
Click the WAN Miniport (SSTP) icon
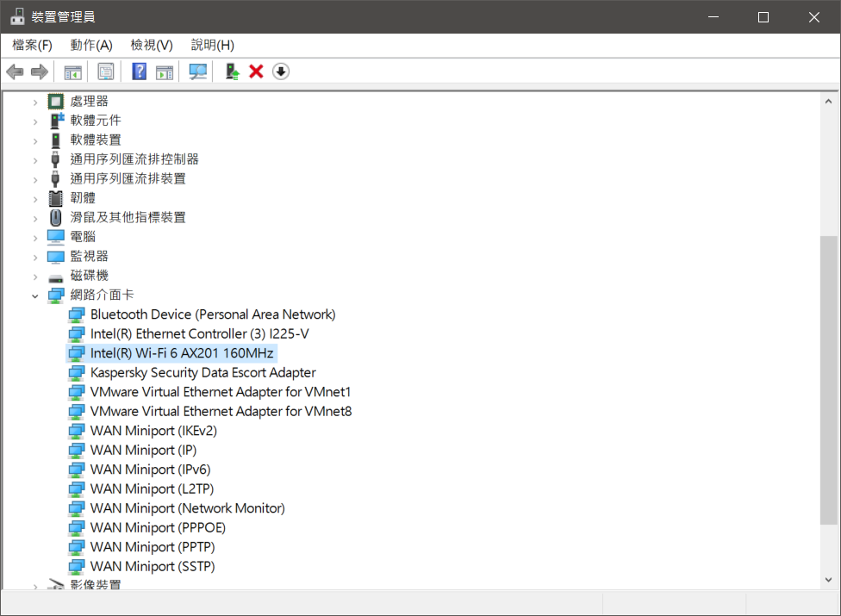coord(77,567)
